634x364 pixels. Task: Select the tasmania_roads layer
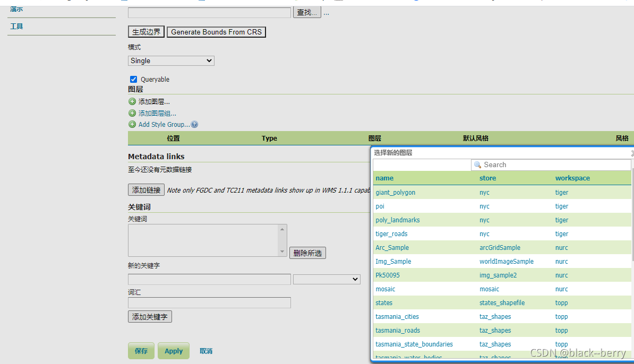click(398, 331)
